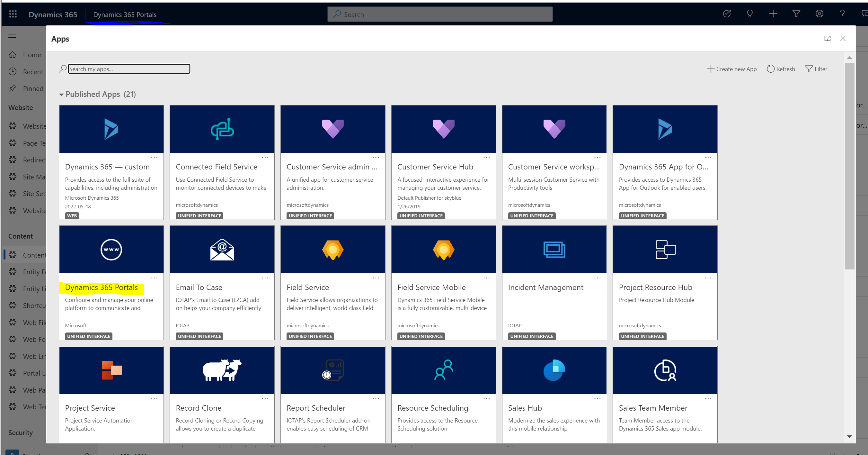Click the plus quick create icon
The image size is (868, 455).
773,14
